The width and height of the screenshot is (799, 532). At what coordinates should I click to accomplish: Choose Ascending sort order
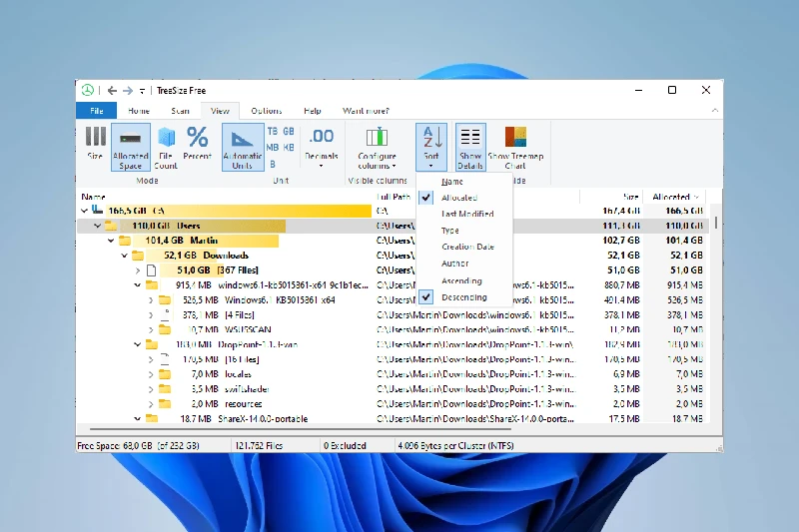[464, 280]
